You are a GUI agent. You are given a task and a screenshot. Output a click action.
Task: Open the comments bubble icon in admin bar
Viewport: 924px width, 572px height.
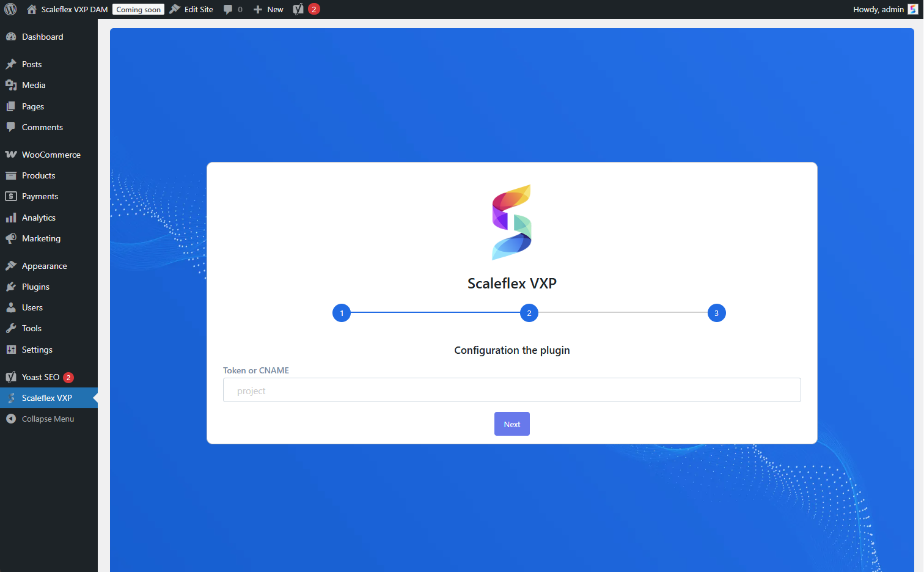coord(228,9)
